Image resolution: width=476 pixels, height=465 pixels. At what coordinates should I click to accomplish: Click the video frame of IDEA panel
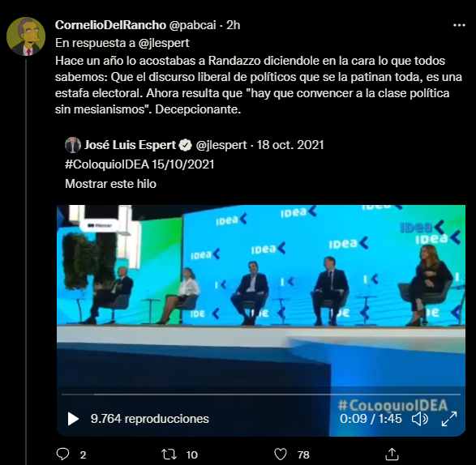coord(261,297)
